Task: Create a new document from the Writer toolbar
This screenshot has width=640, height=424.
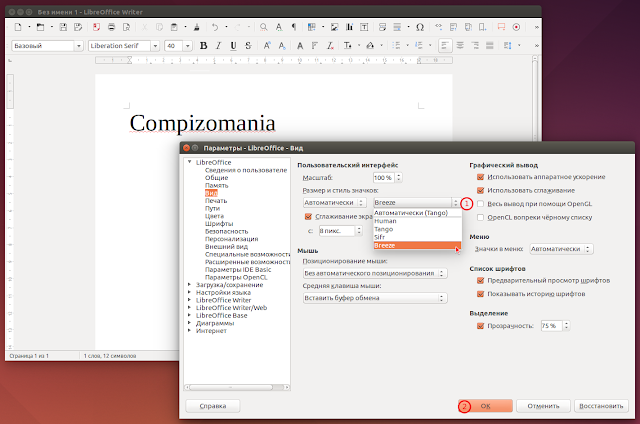Action: coord(18,27)
